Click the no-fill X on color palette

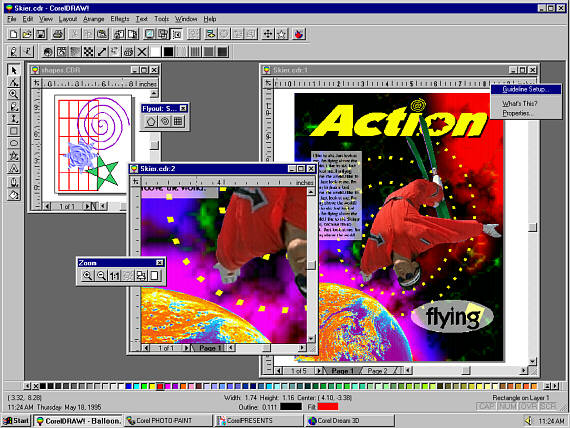pos(36,386)
